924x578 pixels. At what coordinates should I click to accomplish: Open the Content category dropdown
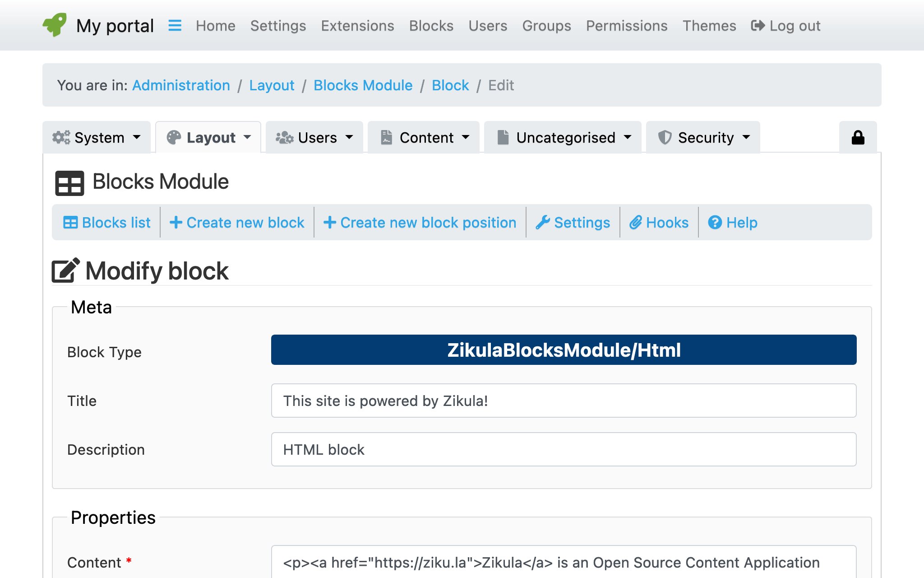point(424,137)
